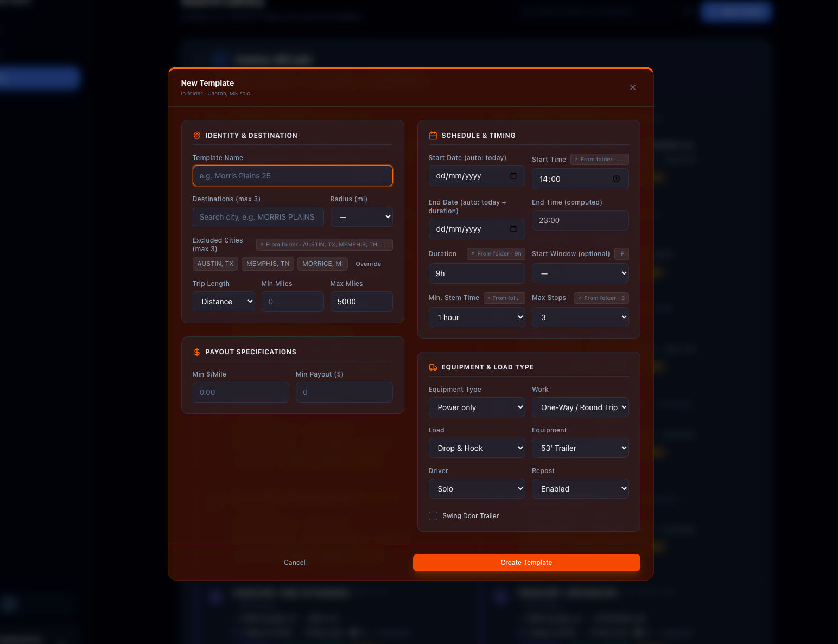Select the MORRICE, MI excluded city chip
Image resolution: width=838 pixels, height=644 pixels.
pyautogui.click(x=322, y=264)
